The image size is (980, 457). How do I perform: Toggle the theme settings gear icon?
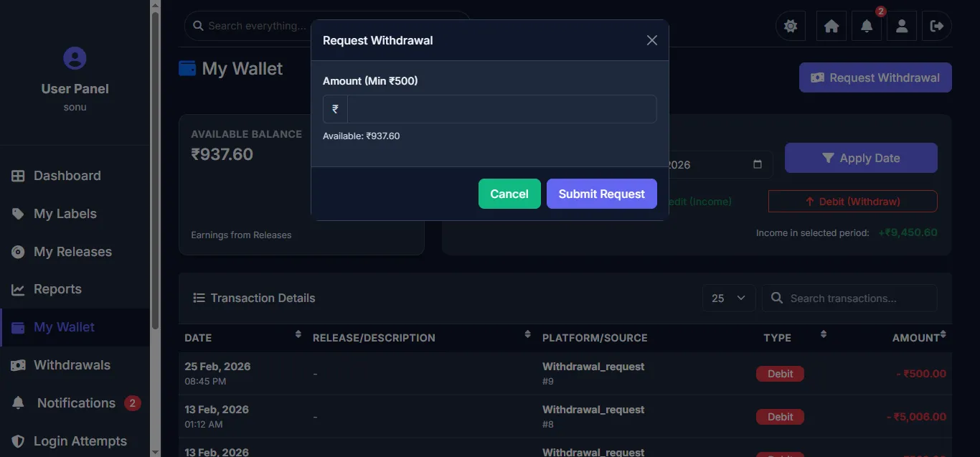pos(791,26)
